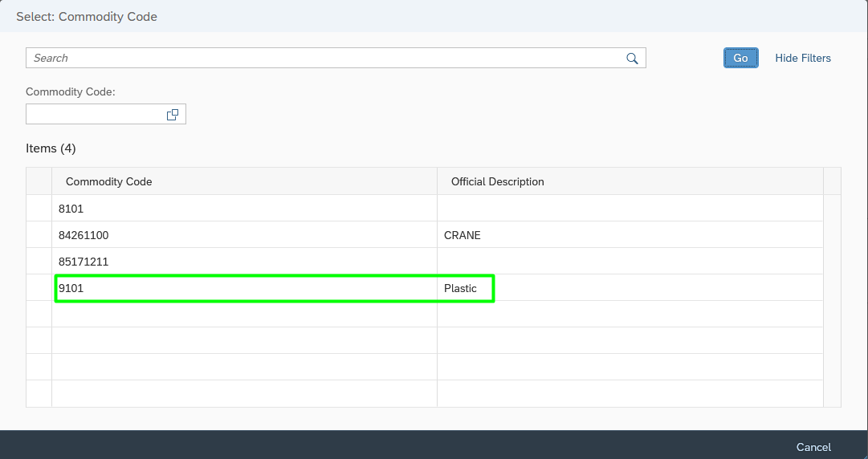Click Cancel button in footer
The height and width of the screenshot is (459, 868).
pos(813,447)
